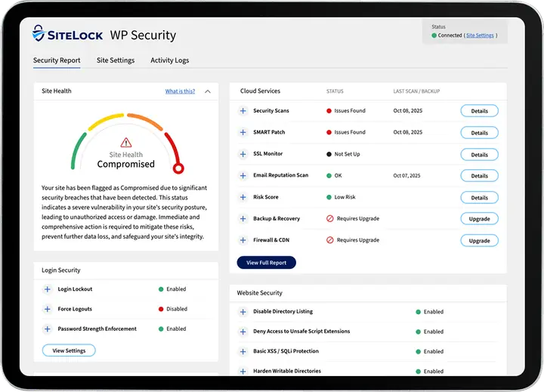Click the red status dot for Security Scans

coord(329,111)
